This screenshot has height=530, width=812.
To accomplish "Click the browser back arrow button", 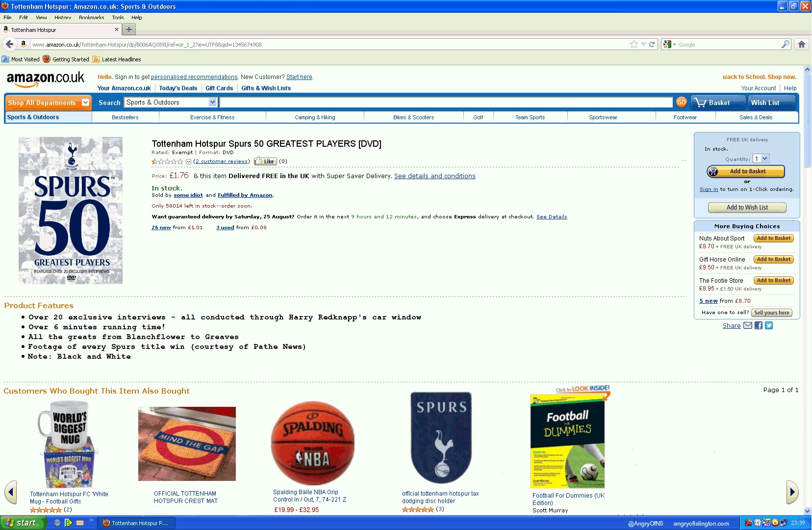I will (9, 44).
